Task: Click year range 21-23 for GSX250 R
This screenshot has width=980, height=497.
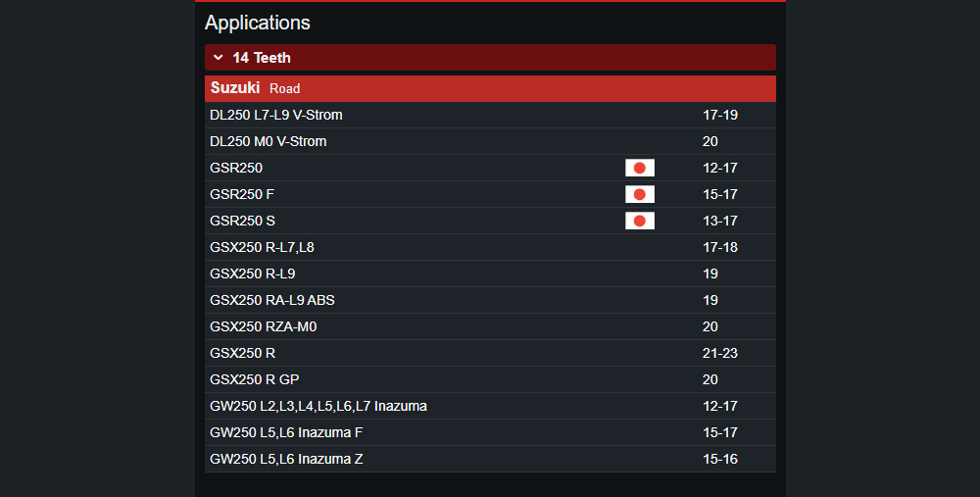Action: tap(720, 353)
